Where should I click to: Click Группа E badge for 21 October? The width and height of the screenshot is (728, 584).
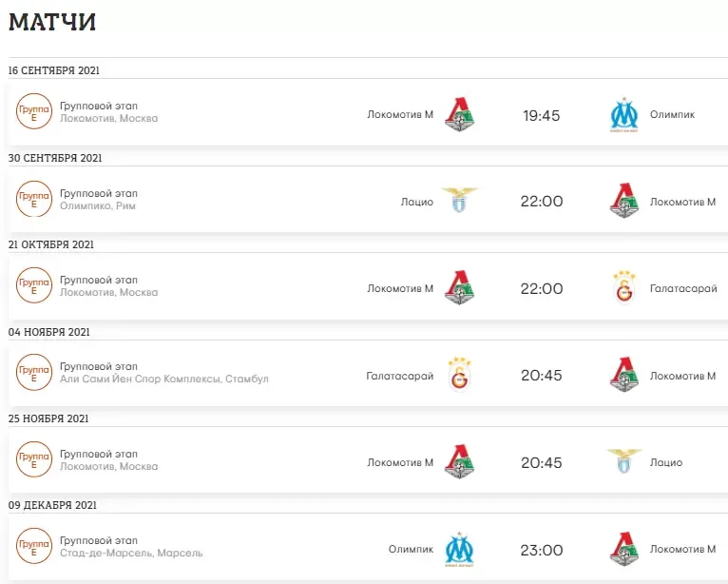[34, 285]
